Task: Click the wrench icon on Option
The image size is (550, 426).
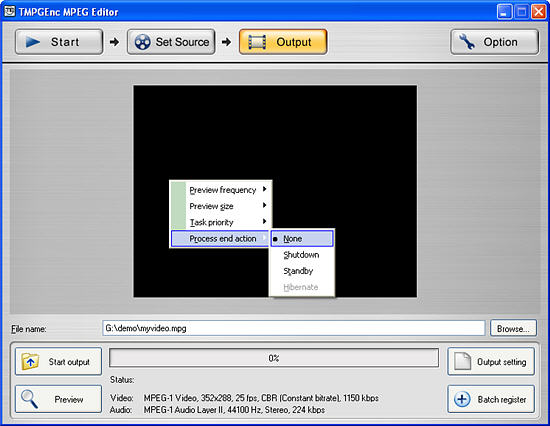Action: tap(467, 42)
